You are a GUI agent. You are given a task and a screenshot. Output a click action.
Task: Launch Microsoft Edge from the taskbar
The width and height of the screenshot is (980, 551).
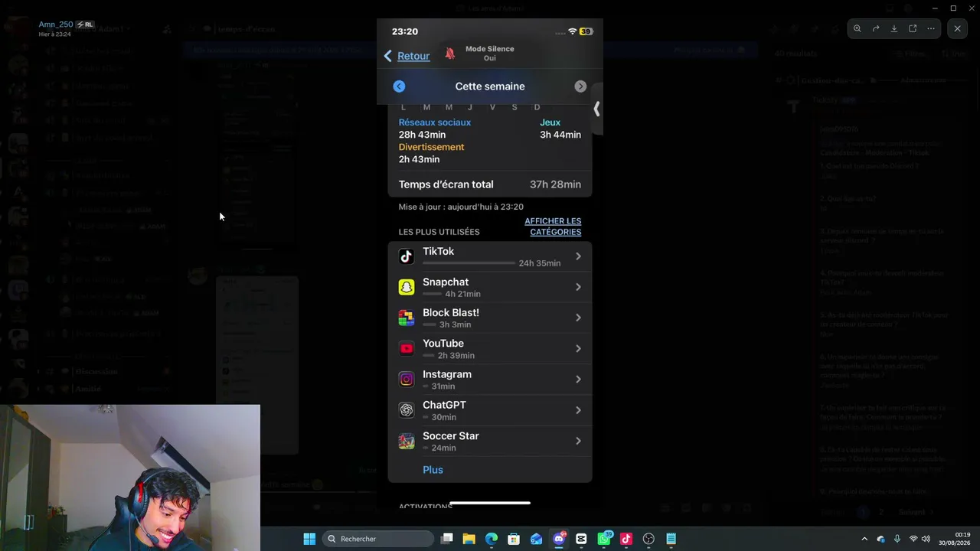(x=492, y=539)
